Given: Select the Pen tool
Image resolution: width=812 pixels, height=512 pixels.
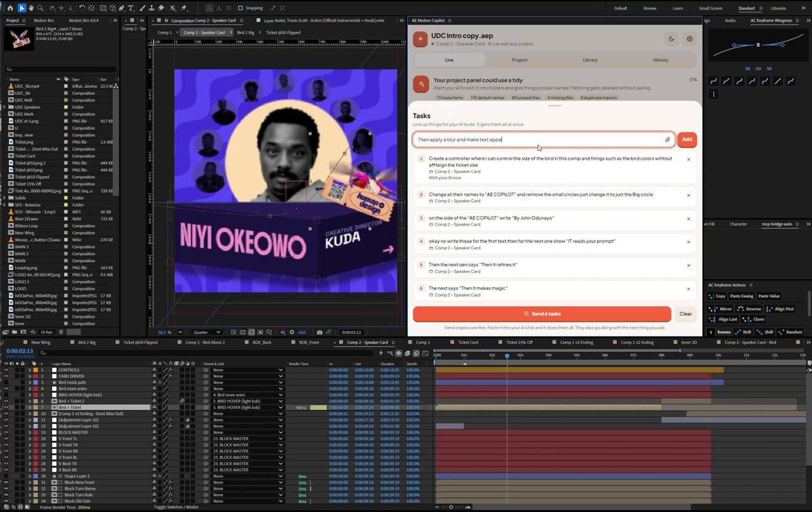Looking at the screenshot, I should pyautogui.click(x=122, y=8).
